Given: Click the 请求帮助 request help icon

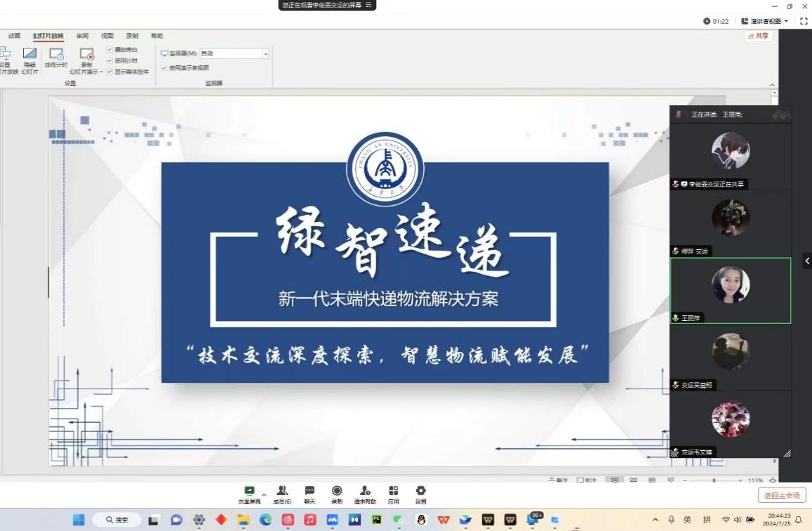Looking at the screenshot, I should (365, 491).
